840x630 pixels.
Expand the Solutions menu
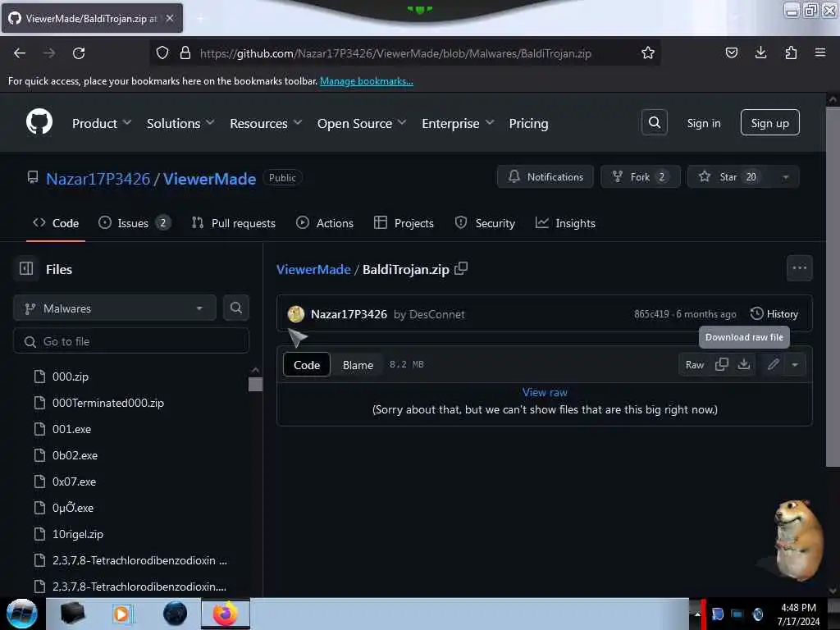coord(180,123)
